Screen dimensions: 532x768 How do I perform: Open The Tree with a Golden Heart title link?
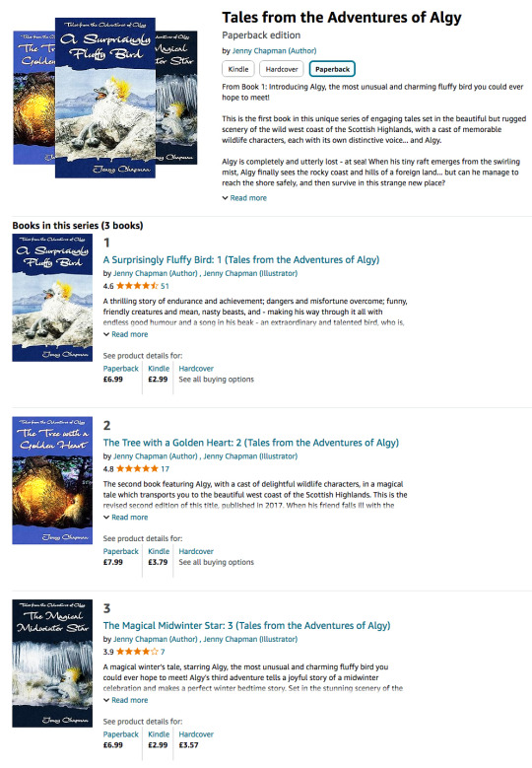point(251,443)
